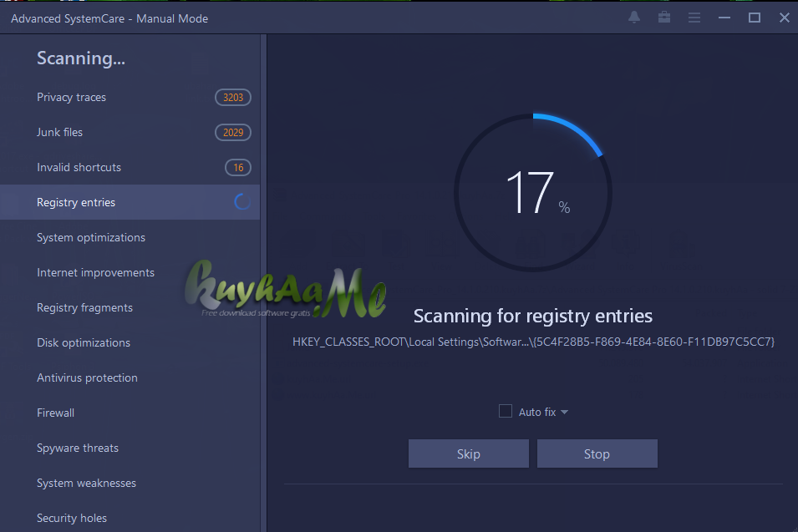
Task: Enable the Auto fix checkbox
Action: (505, 411)
